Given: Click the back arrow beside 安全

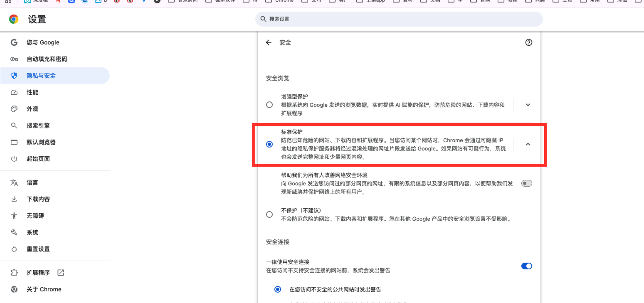Looking at the screenshot, I should (269, 42).
